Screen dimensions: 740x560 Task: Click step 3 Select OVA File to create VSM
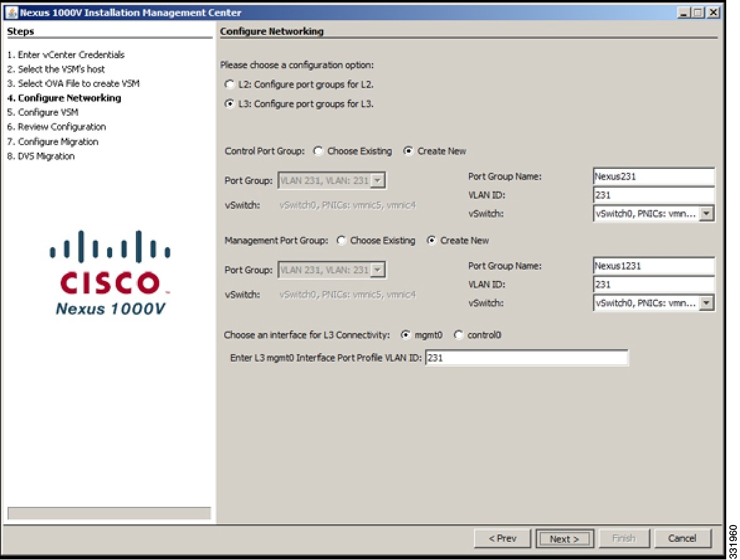[x=73, y=83]
